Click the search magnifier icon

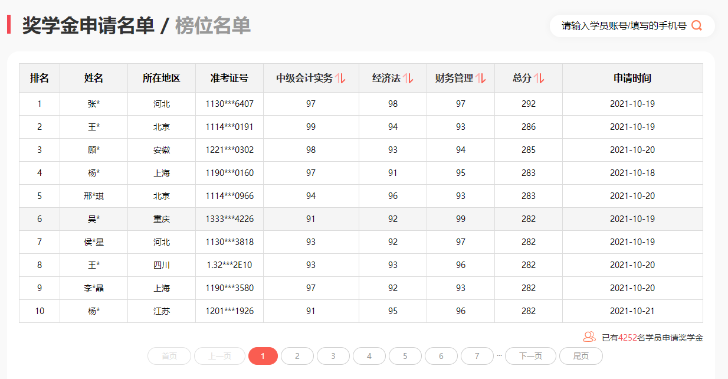(x=696, y=26)
